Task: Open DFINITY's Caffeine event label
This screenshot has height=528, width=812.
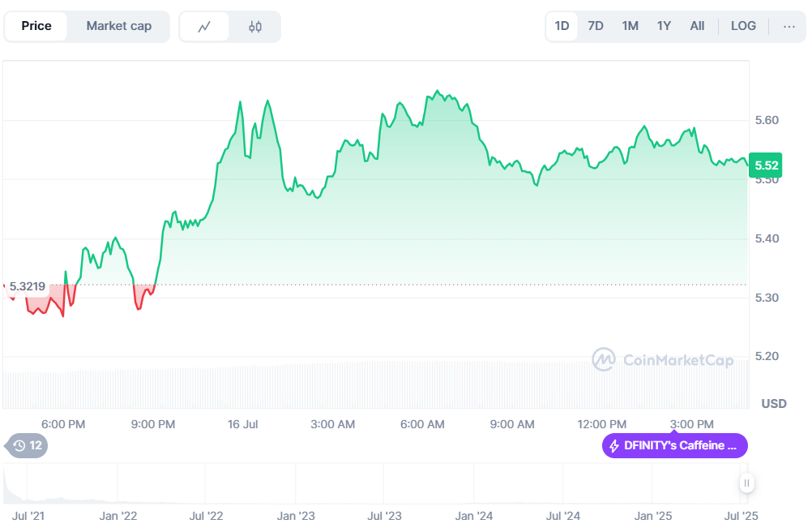Action: click(675, 446)
